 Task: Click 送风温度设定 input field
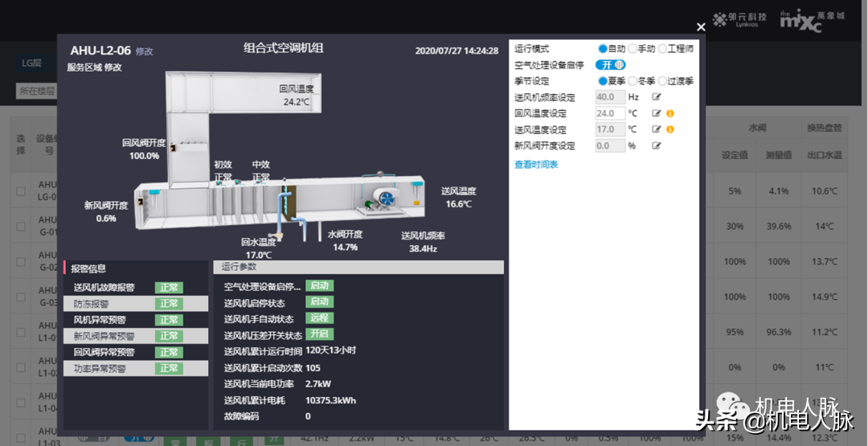tap(610, 129)
